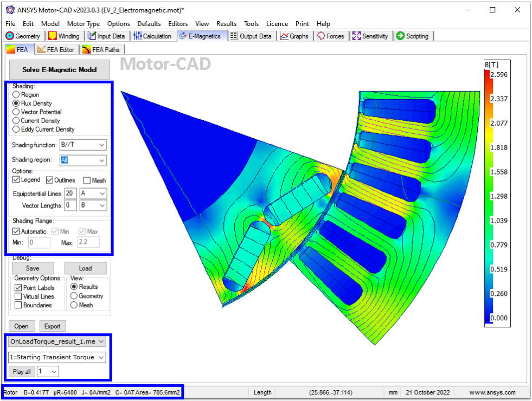Open the Tools menu

point(252,24)
